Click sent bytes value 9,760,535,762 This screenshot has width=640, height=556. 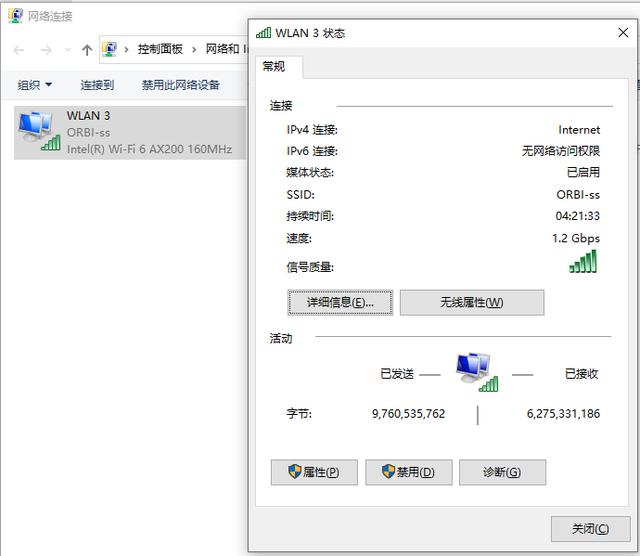point(409,414)
